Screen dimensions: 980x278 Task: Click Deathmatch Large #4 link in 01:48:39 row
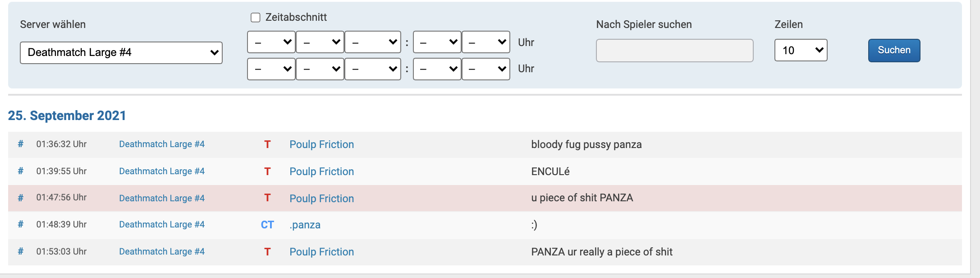[162, 224]
